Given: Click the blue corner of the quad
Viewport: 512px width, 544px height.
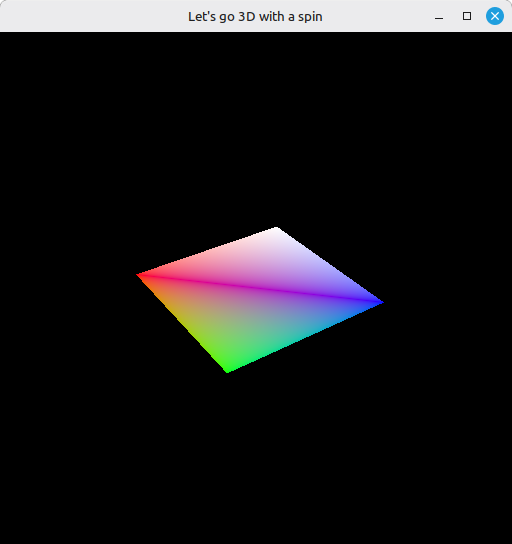Looking at the screenshot, I should (380, 303).
